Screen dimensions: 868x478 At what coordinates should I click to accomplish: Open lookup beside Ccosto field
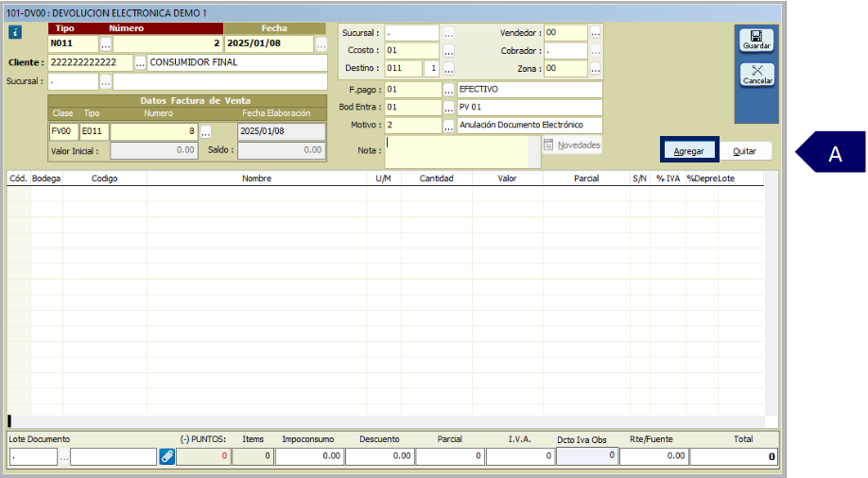coord(448,51)
